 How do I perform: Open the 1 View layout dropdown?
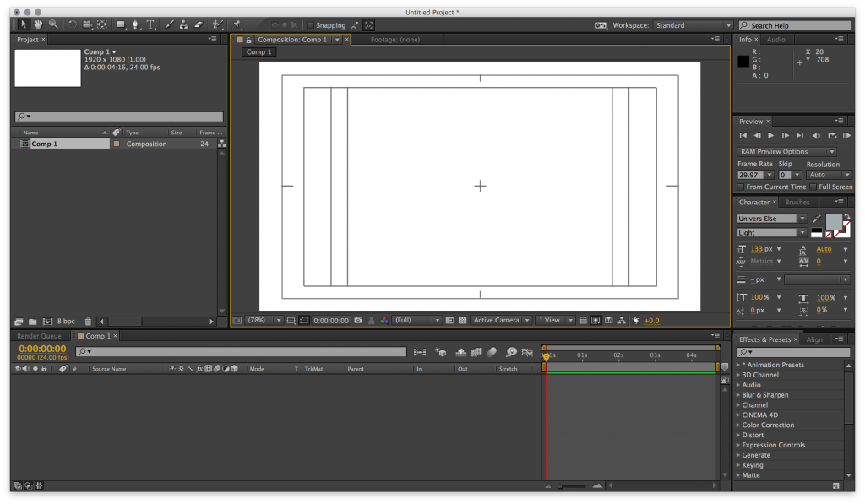click(x=554, y=320)
